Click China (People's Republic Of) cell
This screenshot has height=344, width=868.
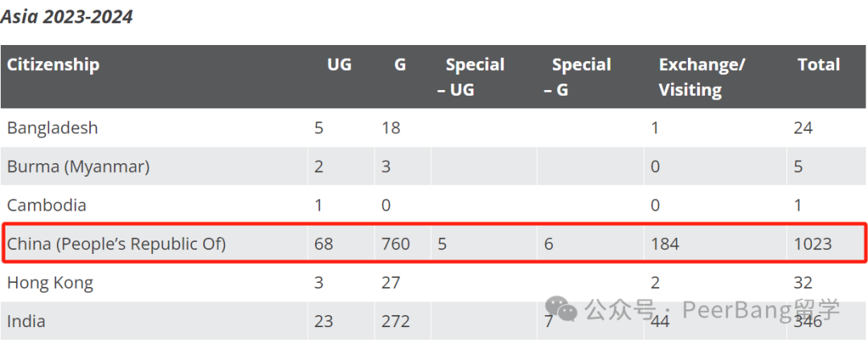[x=117, y=244]
